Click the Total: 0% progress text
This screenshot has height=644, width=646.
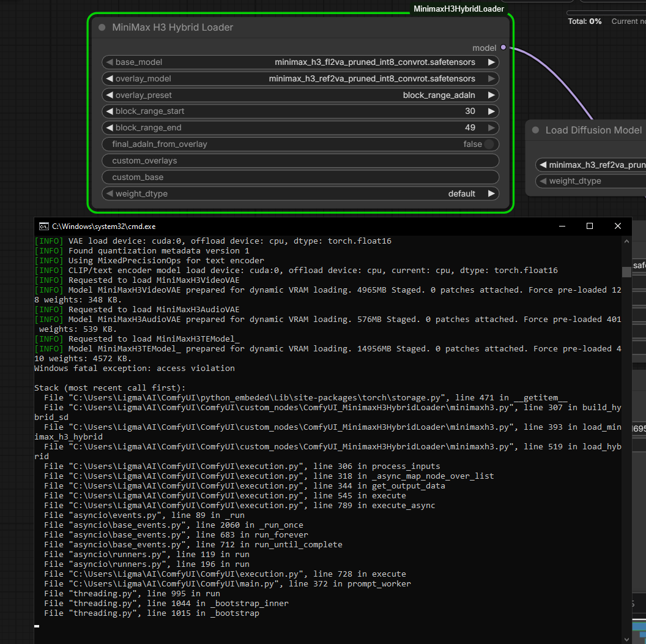(585, 21)
